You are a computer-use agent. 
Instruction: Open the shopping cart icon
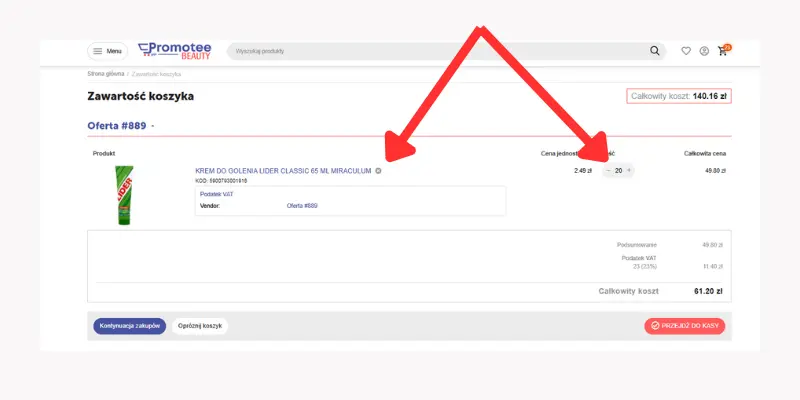point(723,51)
